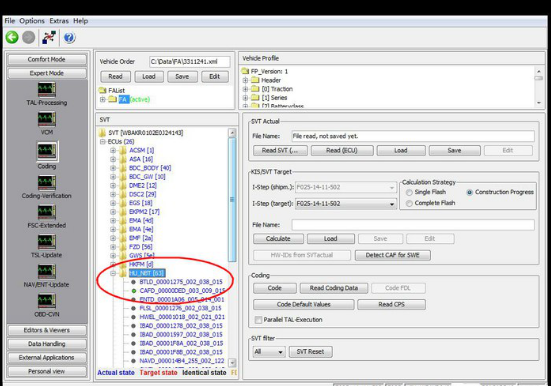
Task: Click the Detect CAF for SWE button
Action: point(393,255)
